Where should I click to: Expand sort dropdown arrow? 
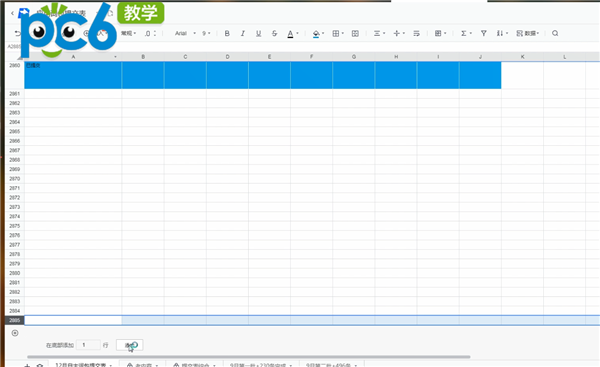coord(507,33)
